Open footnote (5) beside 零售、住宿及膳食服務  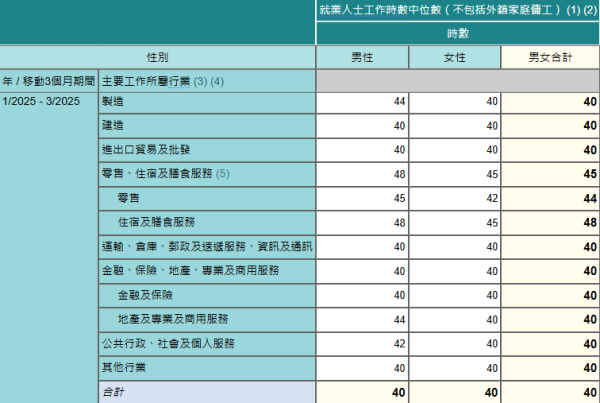pyautogui.click(x=223, y=174)
